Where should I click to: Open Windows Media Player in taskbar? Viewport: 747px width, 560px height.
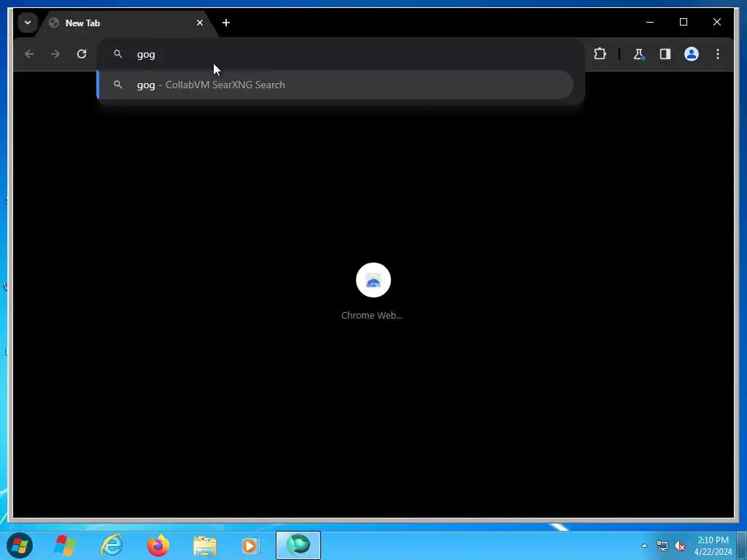tap(251, 545)
